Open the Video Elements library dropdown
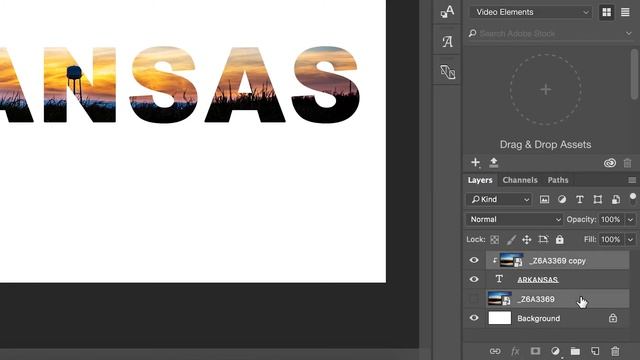Screen dimensions: 640x360 pyautogui.click(x=530, y=12)
